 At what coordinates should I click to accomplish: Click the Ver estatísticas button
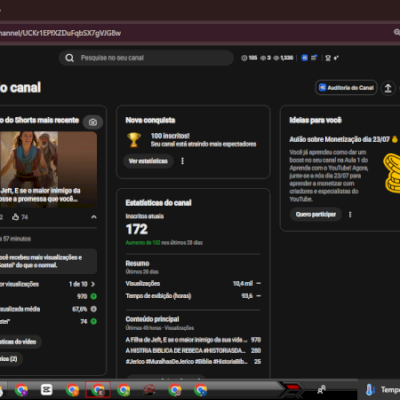148,161
